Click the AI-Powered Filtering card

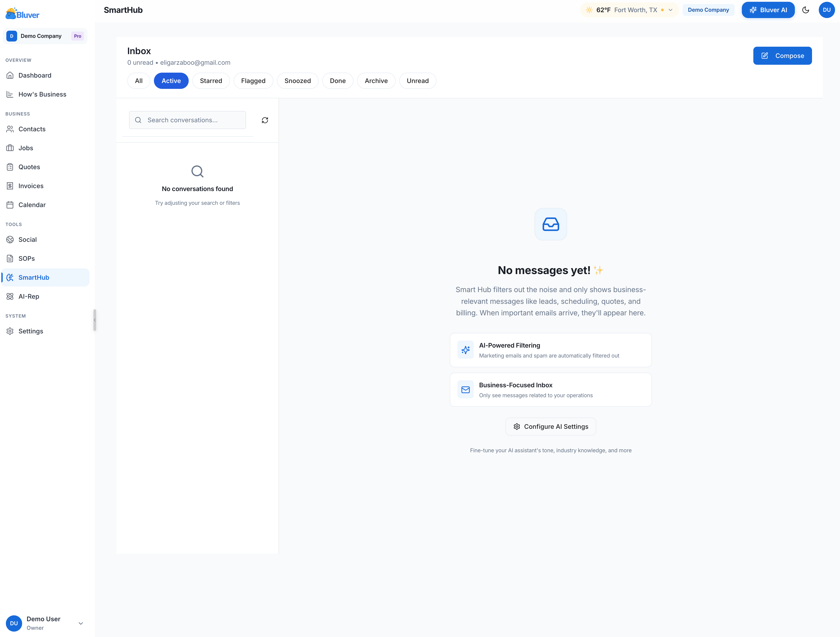tap(551, 350)
